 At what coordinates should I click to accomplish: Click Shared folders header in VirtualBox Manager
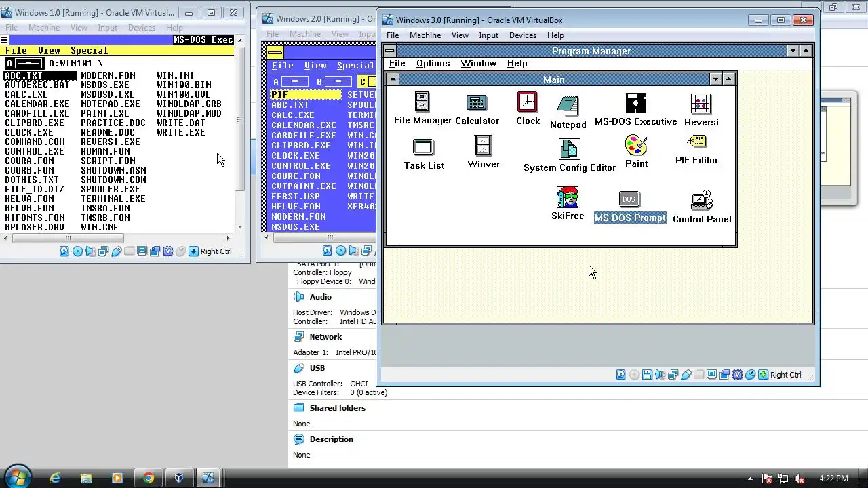[337, 408]
